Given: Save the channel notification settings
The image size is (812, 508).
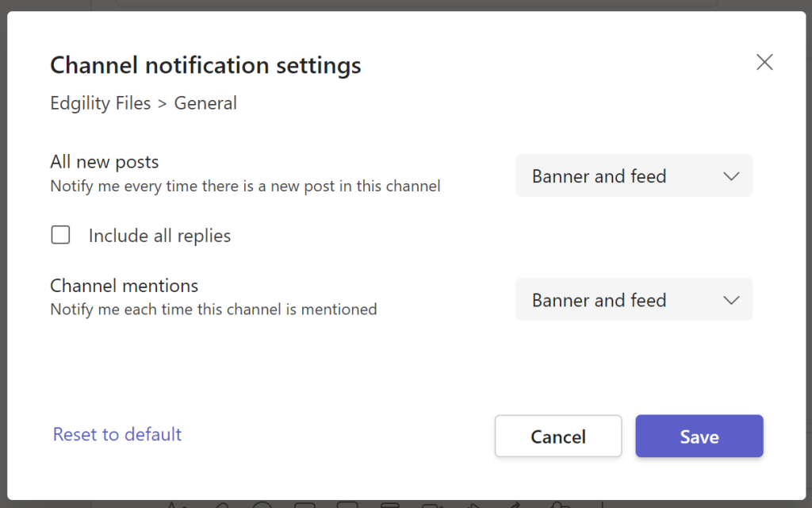Looking at the screenshot, I should point(699,436).
